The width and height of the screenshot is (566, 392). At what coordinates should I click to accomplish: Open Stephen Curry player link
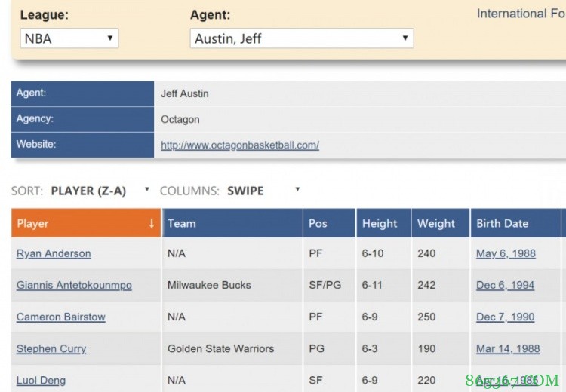pos(51,349)
